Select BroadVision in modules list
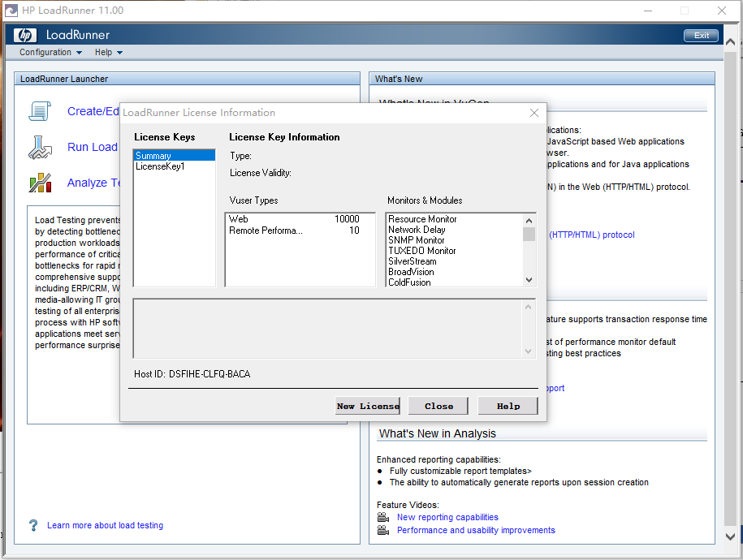This screenshot has width=743, height=560. [x=455, y=271]
